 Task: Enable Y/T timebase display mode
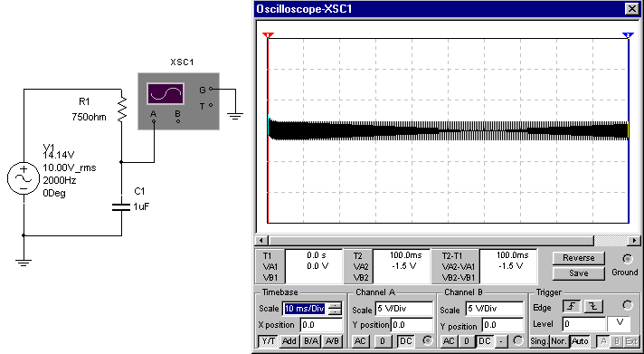tap(268, 340)
